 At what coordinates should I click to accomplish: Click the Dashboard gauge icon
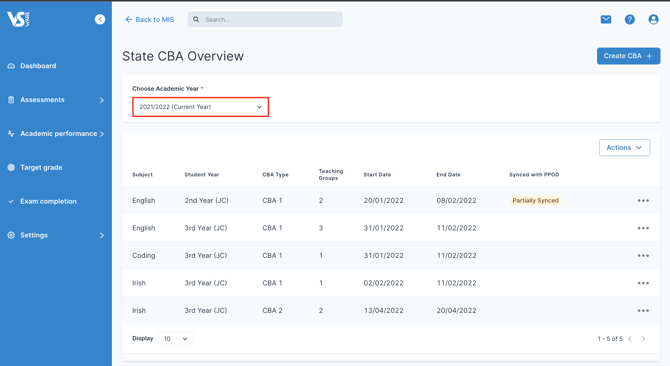click(11, 66)
